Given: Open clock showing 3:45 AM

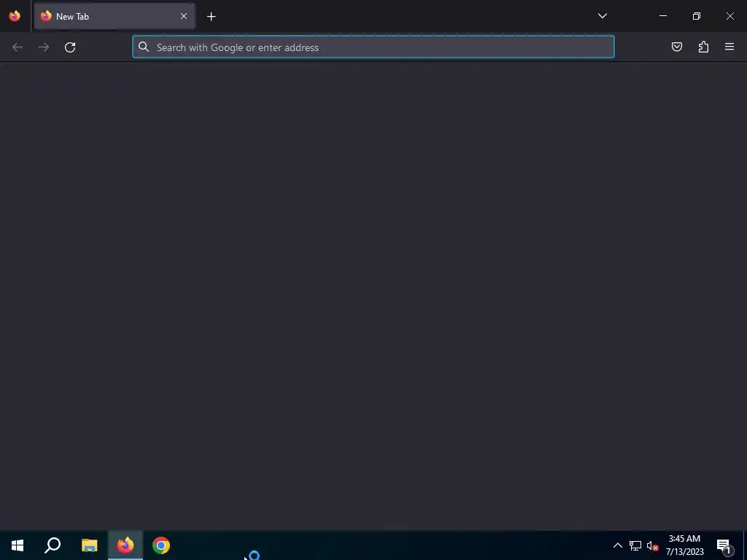Looking at the screenshot, I should click(x=684, y=545).
